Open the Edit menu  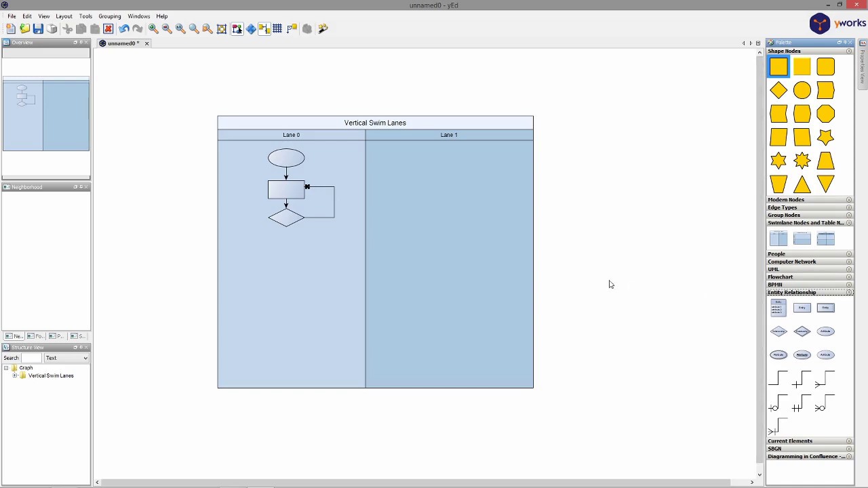27,16
